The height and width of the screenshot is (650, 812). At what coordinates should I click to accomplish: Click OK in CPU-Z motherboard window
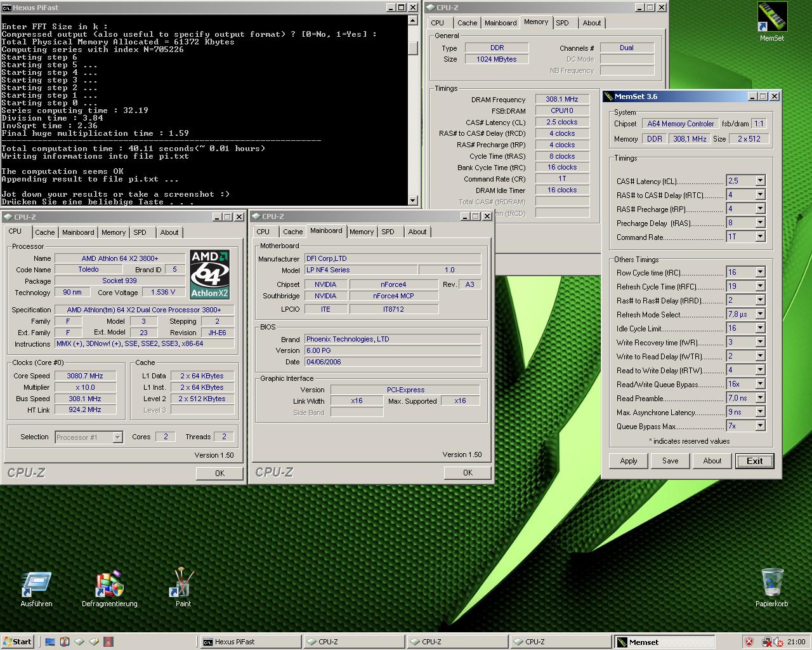(468, 472)
